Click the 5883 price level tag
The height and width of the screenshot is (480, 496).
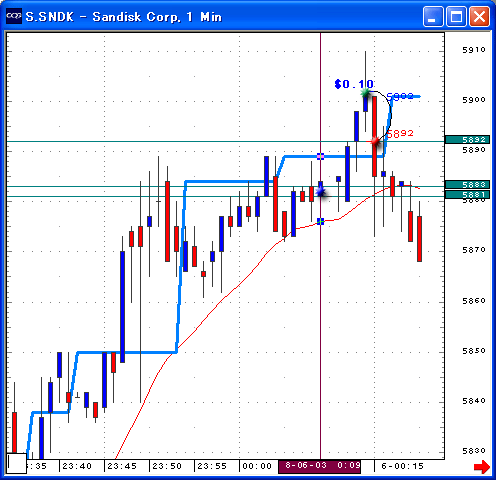[467, 184]
